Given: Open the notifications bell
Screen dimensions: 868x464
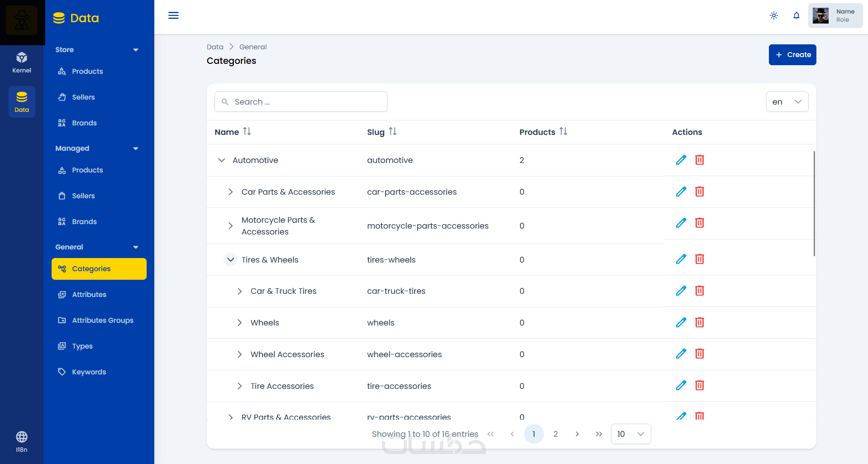Looking at the screenshot, I should [796, 15].
